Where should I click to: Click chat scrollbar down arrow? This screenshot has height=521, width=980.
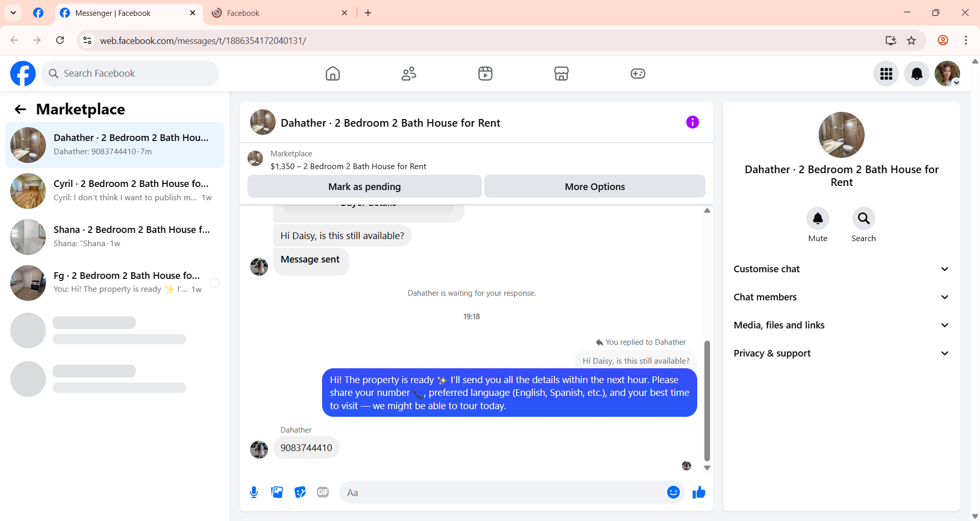(707, 468)
